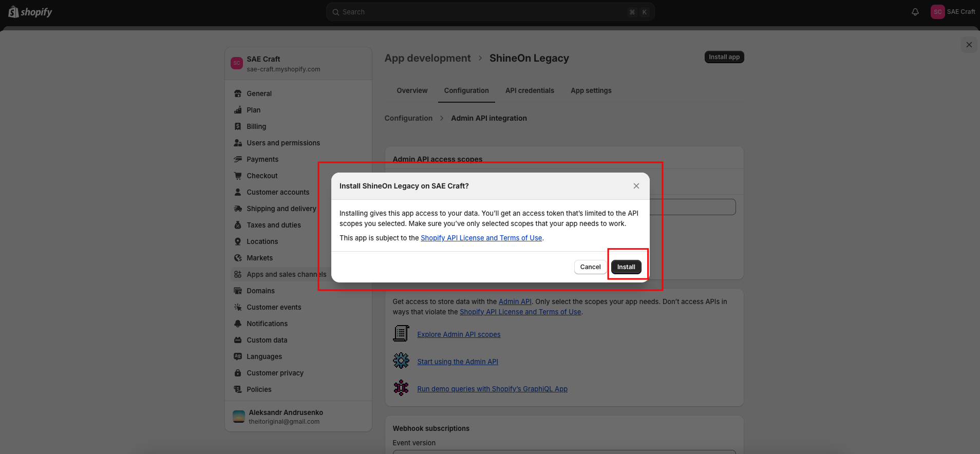Click the Domains icon
The image size is (980, 454).
pyautogui.click(x=238, y=291)
